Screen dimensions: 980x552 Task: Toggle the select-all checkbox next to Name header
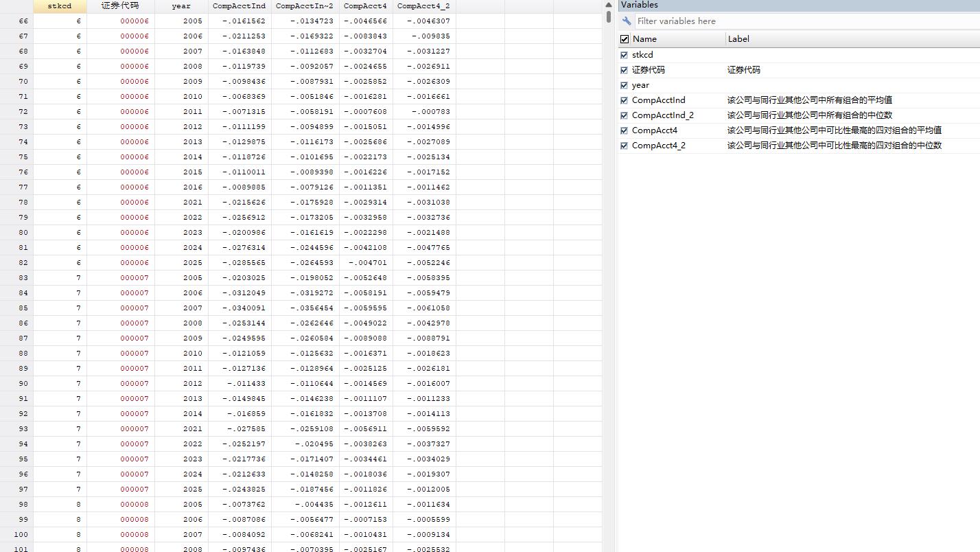click(x=624, y=39)
